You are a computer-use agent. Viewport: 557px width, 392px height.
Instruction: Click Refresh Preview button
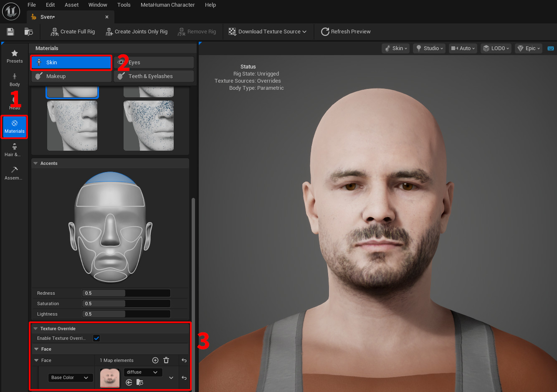click(346, 32)
